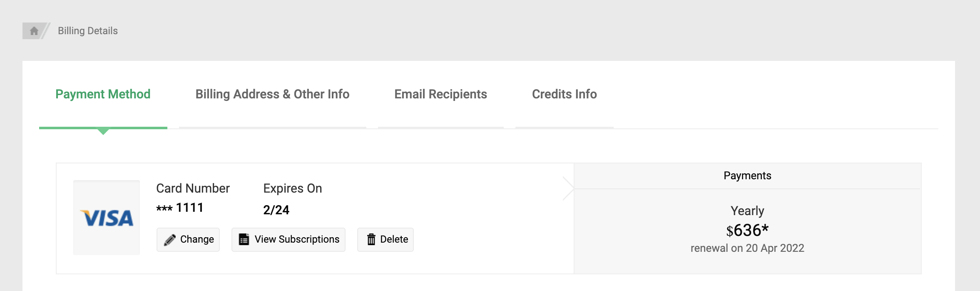The height and width of the screenshot is (291, 980).
Task: Select the Payment Method tab
Action: [x=103, y=94]
